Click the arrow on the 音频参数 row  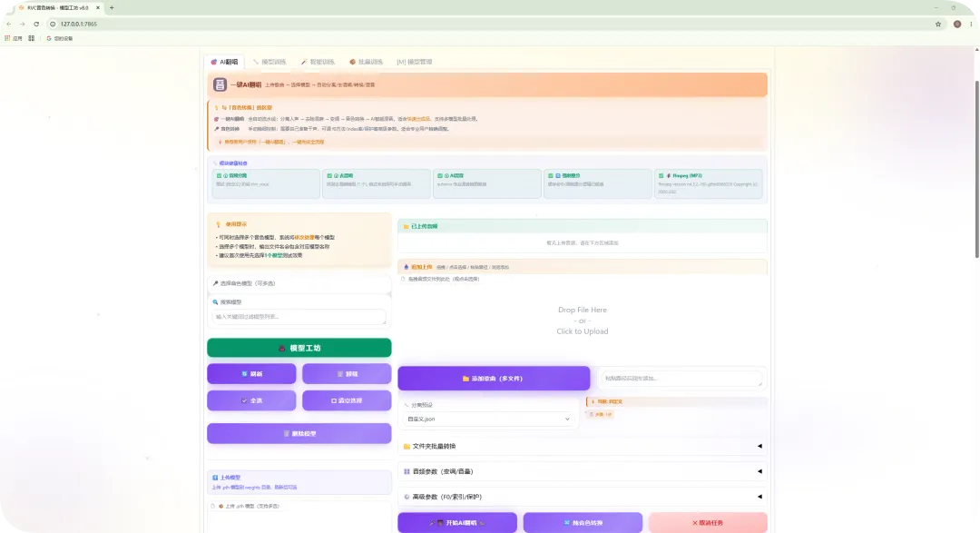[x=760, y=471]
